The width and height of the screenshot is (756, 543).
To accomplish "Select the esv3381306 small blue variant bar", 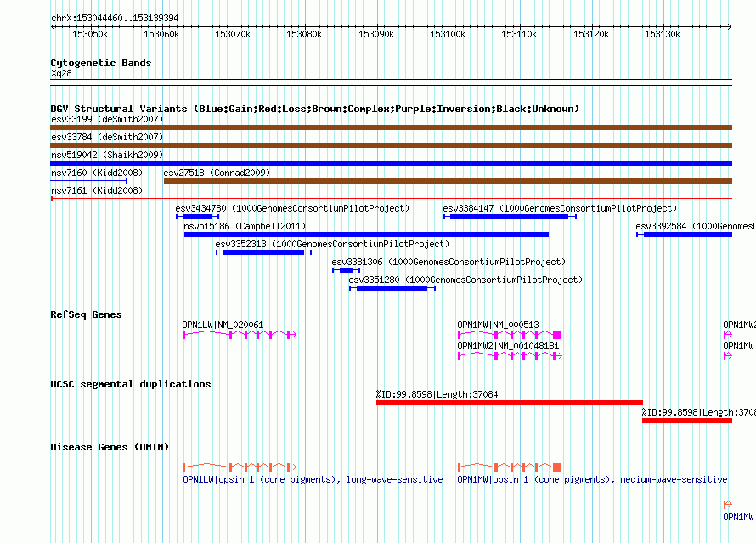I will pyautogui.click(x=347, y=270).
